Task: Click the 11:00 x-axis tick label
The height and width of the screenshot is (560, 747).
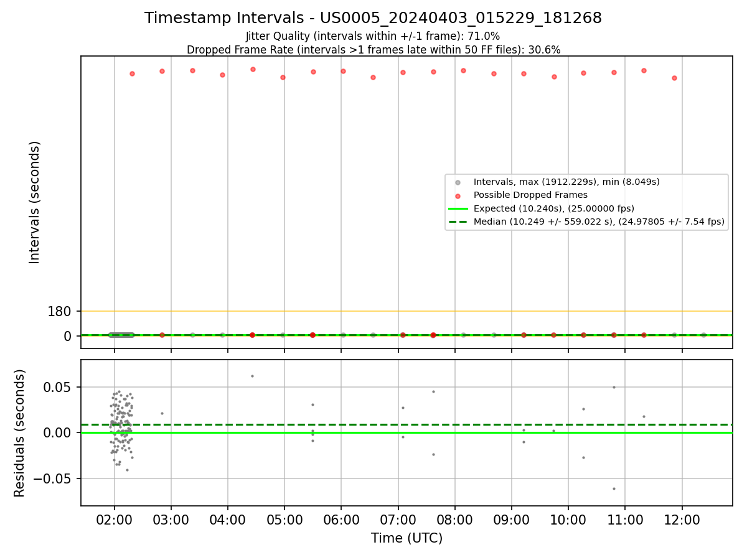Action: click(x=625, y=519)
